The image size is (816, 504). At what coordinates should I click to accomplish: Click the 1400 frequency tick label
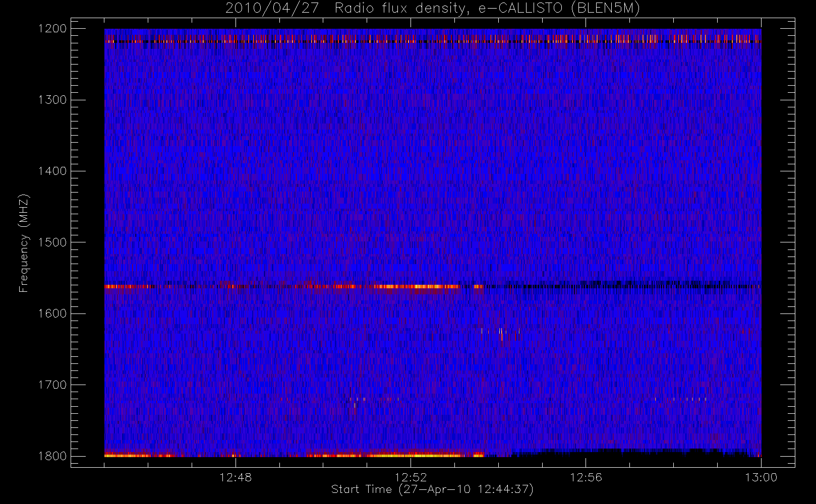click(x=52, y=171)
